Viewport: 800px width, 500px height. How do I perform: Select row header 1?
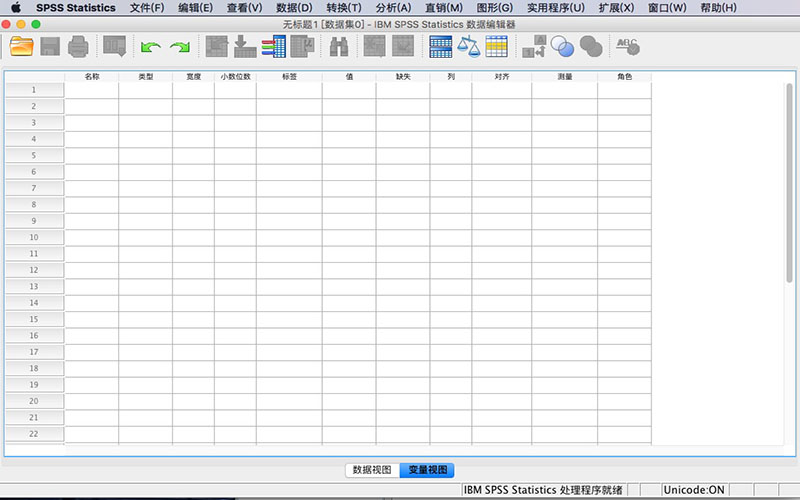[x=34, y=90]
